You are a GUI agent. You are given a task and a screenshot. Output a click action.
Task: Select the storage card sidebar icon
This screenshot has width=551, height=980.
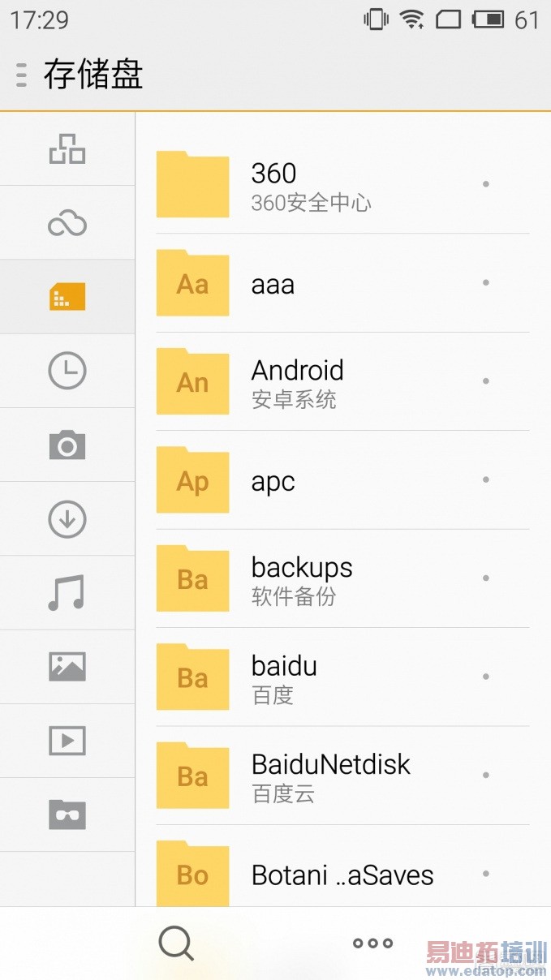67,297
